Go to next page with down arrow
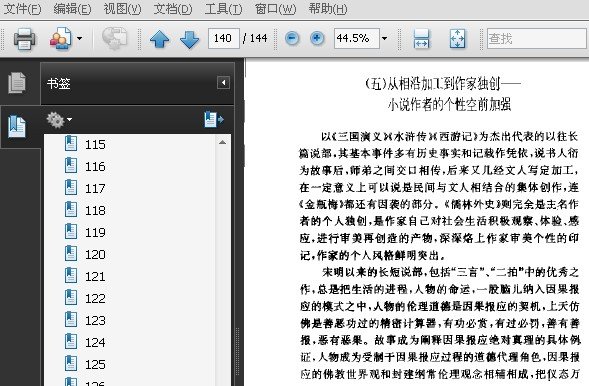The image size is (589, 386). click(190, 39)
